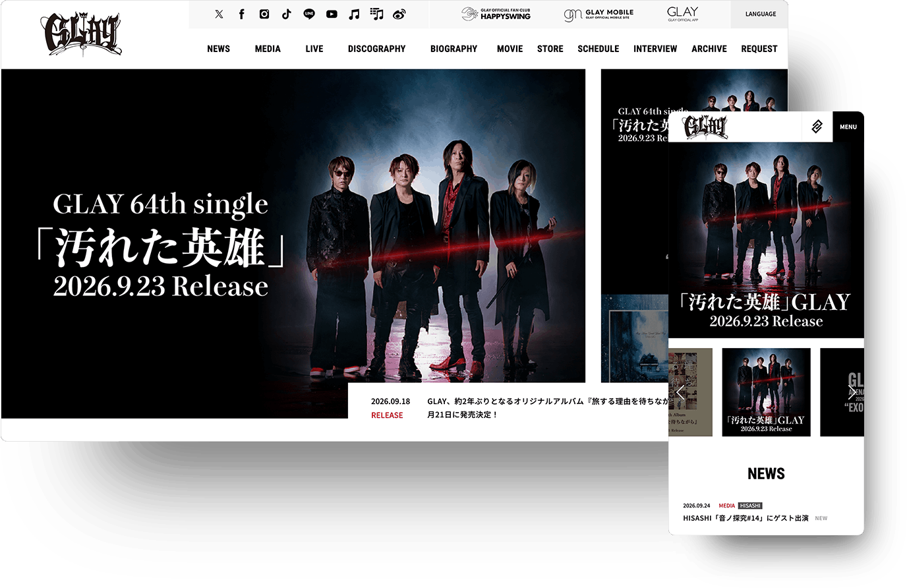Go to DISCOGRAPHY in the navigation
Viewport: 907px width, 588px height.
coord(376,49)
